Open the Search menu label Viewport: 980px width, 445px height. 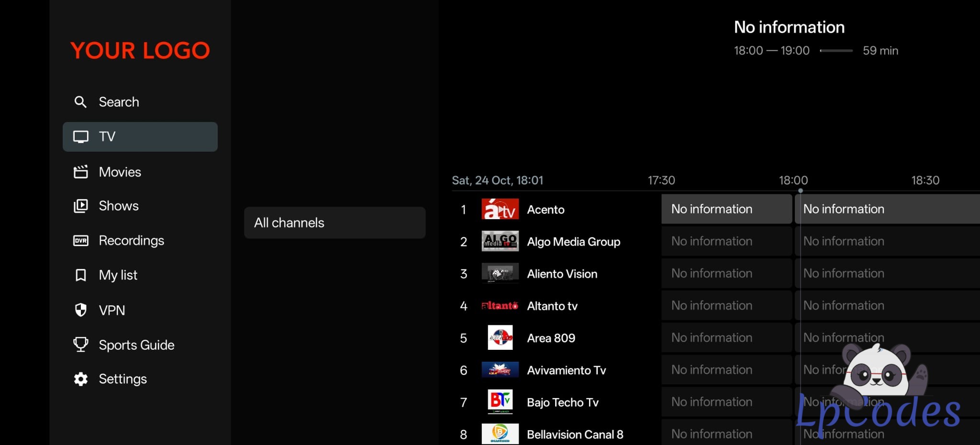pyautogui.click(x=119, y=102)
